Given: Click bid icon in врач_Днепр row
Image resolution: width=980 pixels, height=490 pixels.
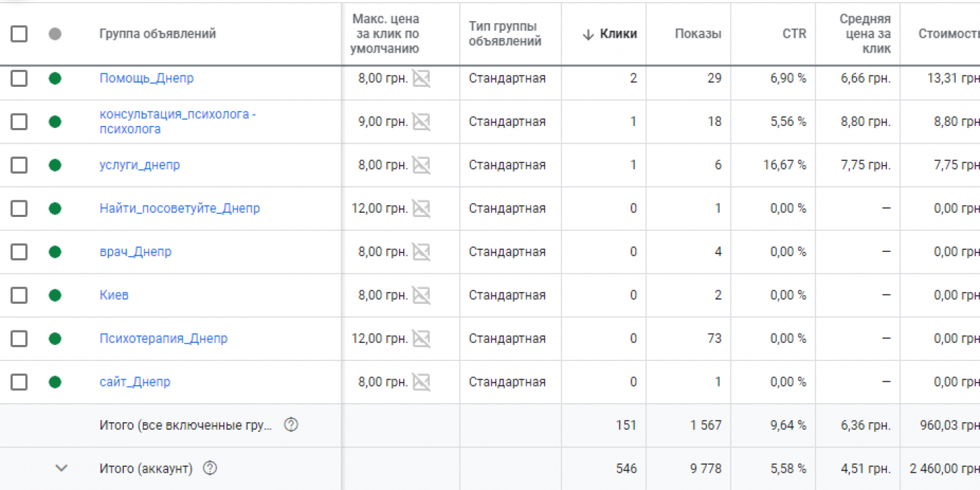Looking at the screenshot, I should [421, 252].
